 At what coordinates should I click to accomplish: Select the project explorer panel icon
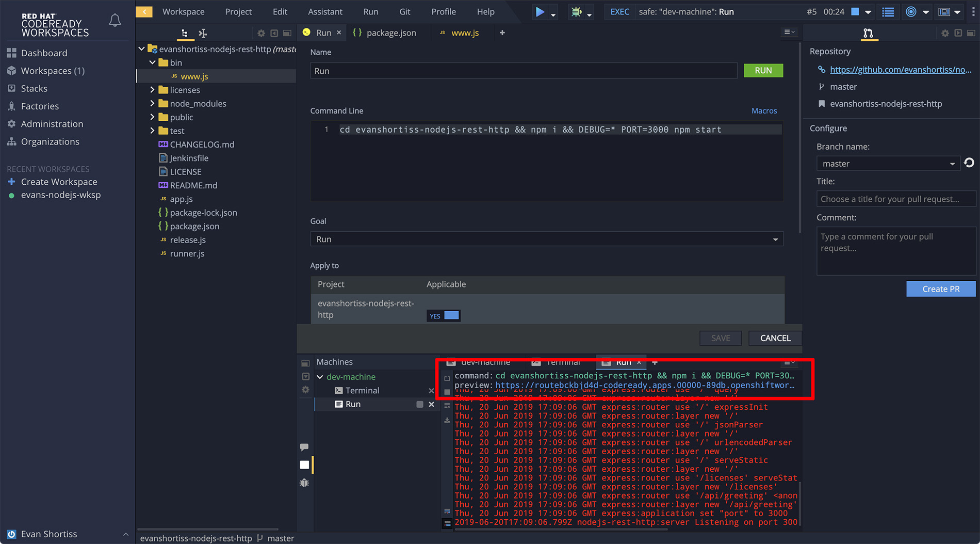(185, 33)
